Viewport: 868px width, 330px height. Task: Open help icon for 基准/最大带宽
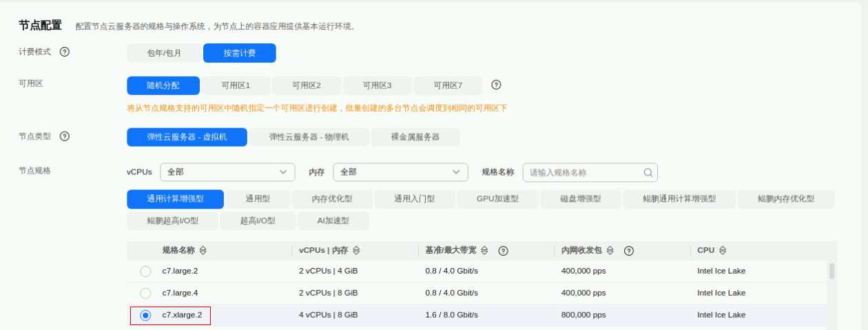504,251
